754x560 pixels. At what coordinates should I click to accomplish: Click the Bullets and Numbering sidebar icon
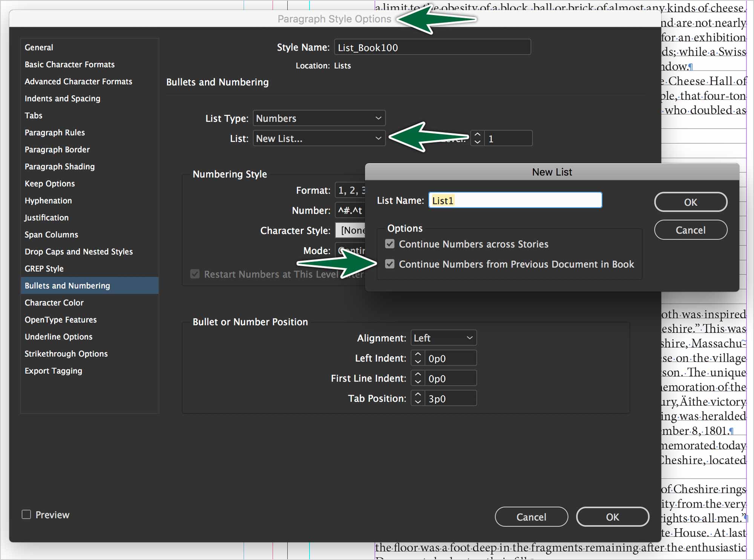pos(67,285)
